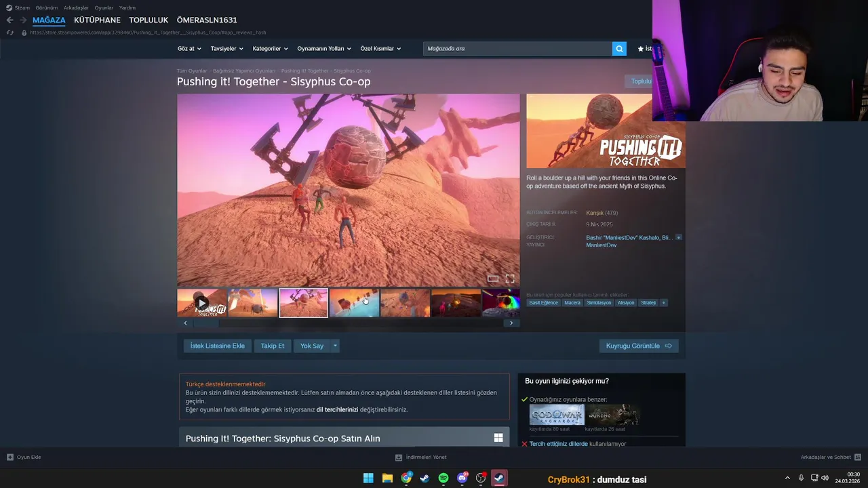Click the Windows platform icon in purchase box
Viewport: 868px width, 488px height.
[498, 438]
